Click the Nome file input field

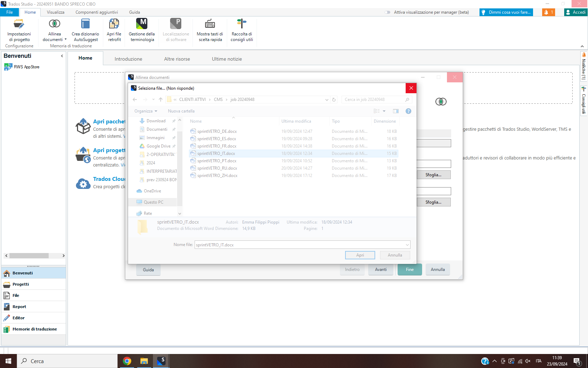300,245
